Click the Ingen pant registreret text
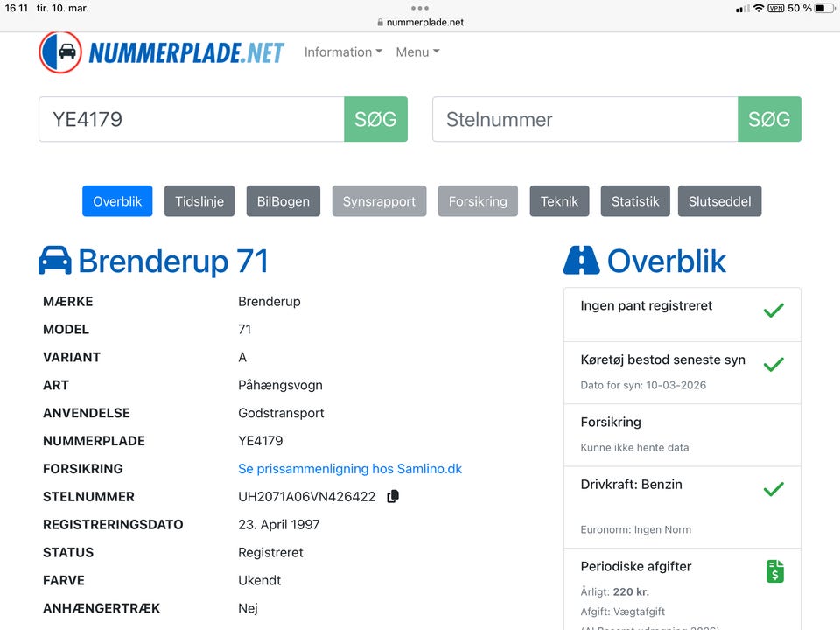 (647, 305)
